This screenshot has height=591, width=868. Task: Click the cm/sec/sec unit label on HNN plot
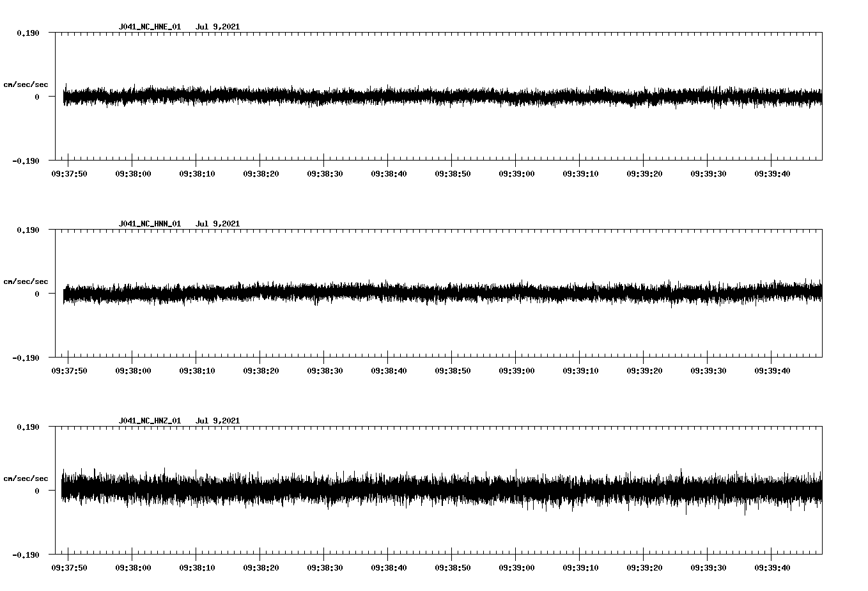coord(26,281)
